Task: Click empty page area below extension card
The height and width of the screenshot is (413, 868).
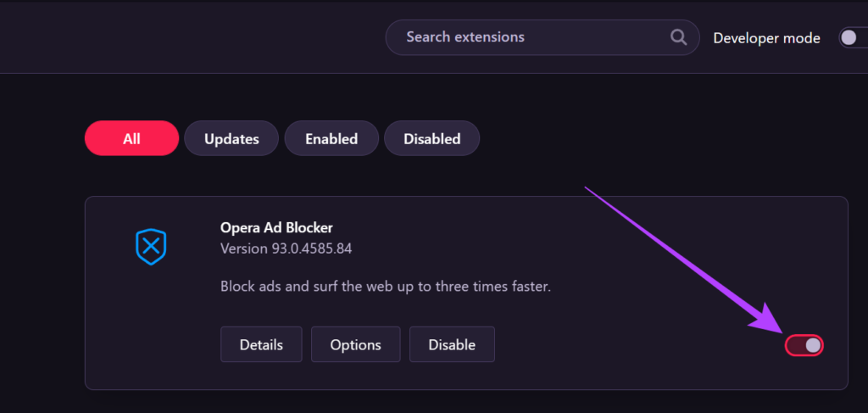Action: click(424, 402)
